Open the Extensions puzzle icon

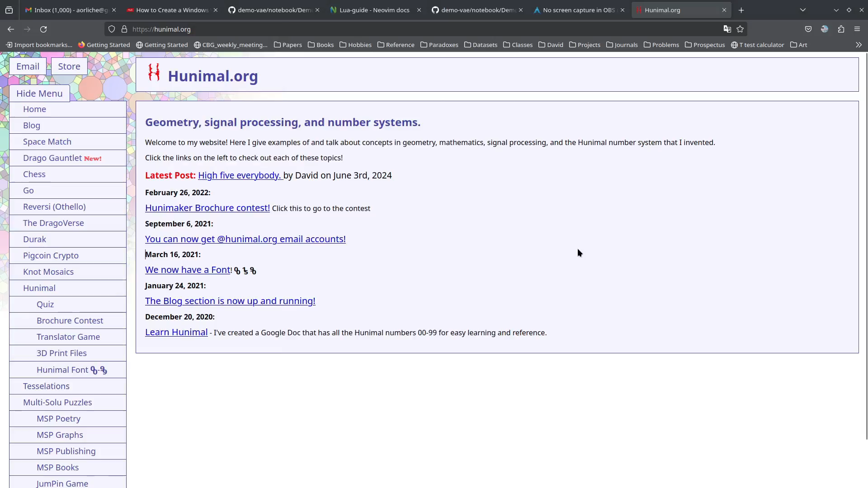coord(841,29)
